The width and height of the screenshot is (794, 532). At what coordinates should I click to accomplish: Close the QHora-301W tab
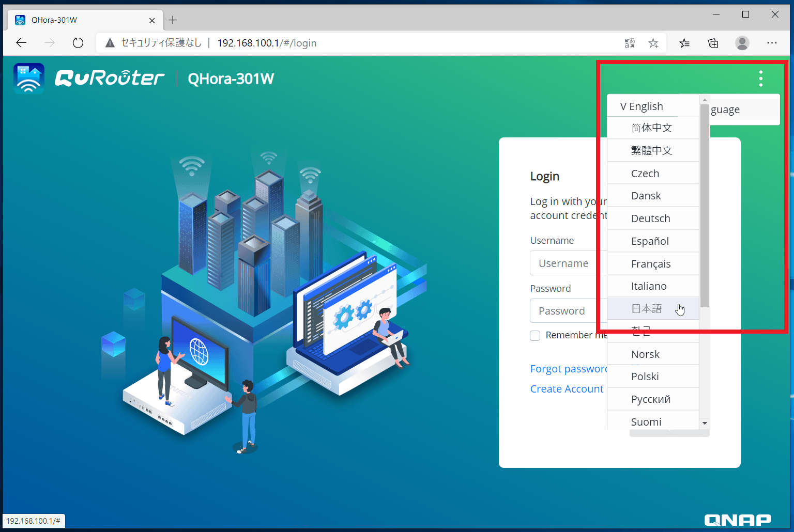(152, 21)
